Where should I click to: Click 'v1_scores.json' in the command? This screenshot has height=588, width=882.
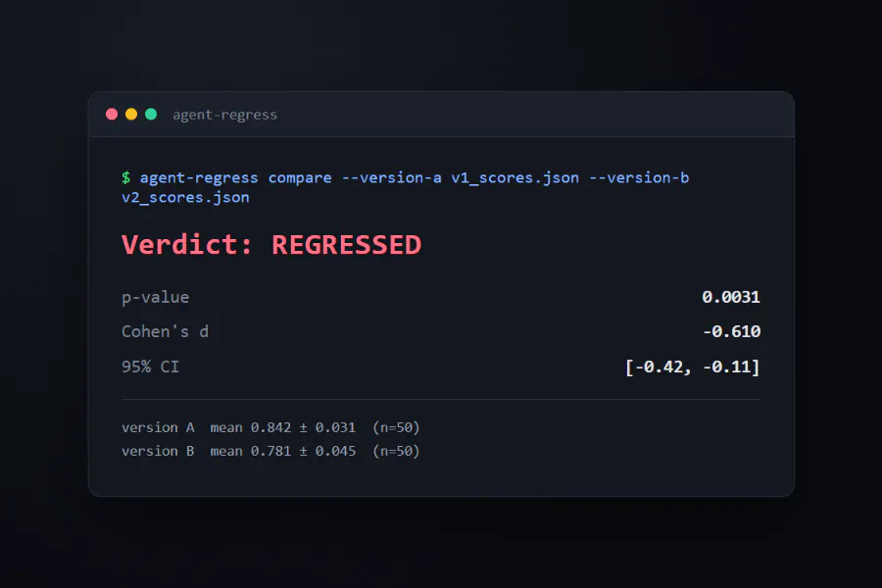514,177
